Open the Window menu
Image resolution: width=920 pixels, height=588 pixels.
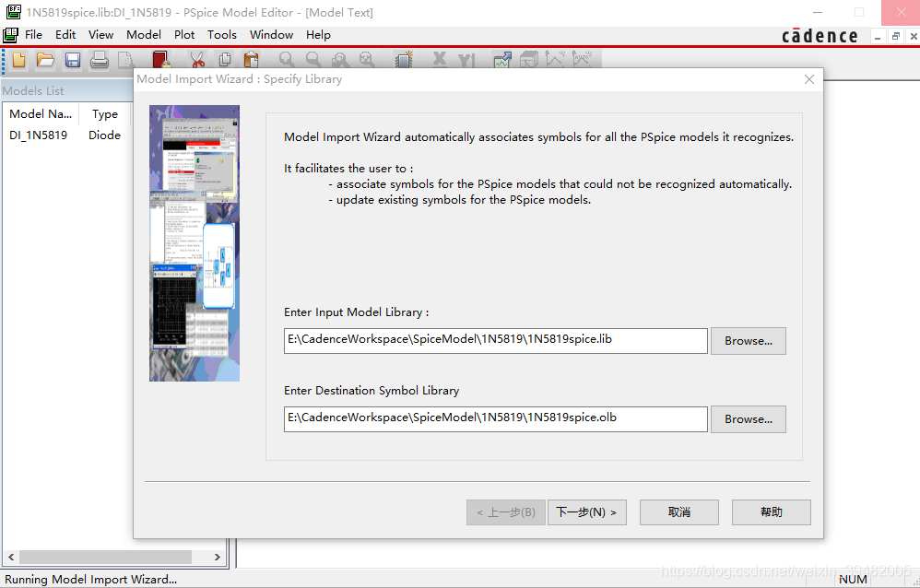tap(271, 35)
